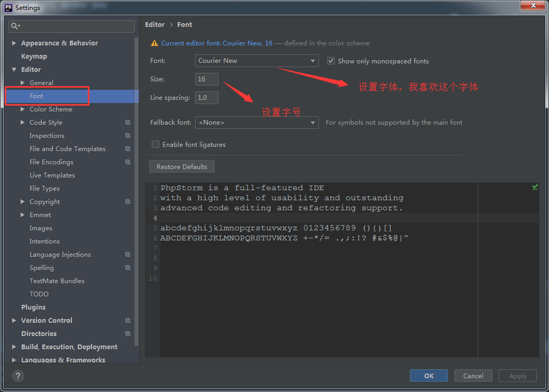Click the warning triangle icon beside current font
Image resolution: width=549 pixels, height=392 pixels.
pos(154,43)
